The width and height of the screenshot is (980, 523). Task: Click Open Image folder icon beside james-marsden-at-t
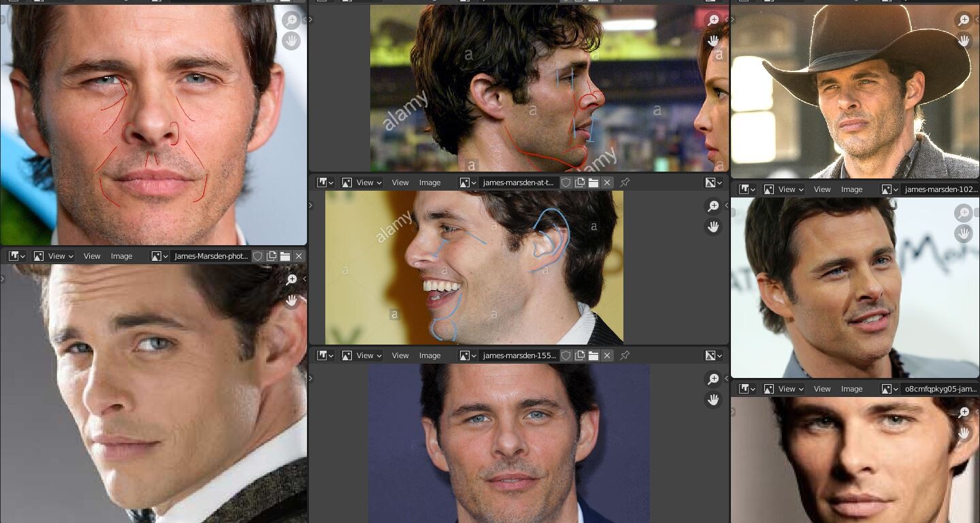(x=593, y=183)
